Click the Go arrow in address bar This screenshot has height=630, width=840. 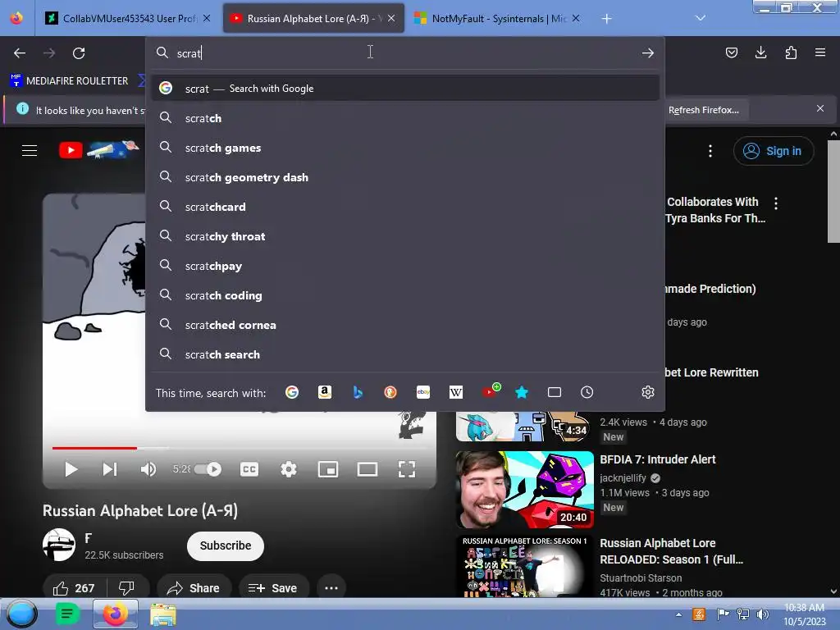pyautogui.click(x=648, y=53)
